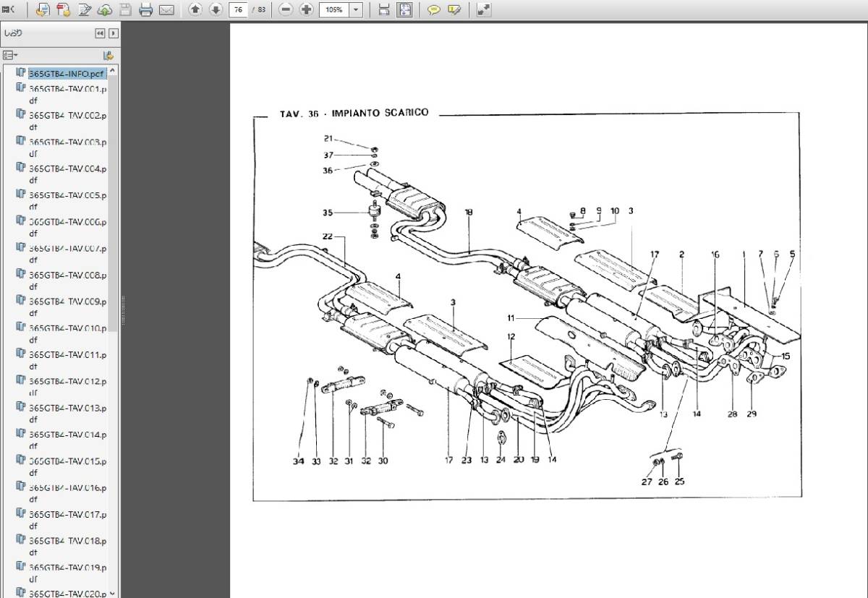Select bookmark 365GTB4-INFO.pdf

67,74
